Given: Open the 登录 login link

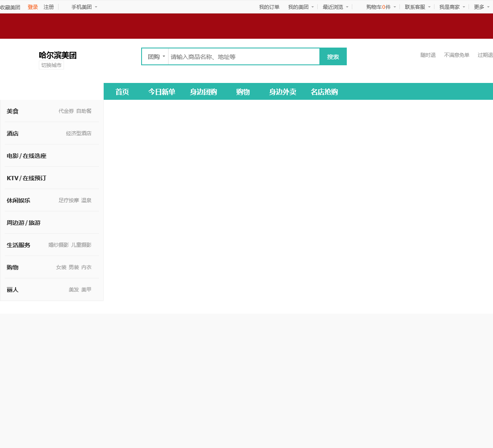Looking at the screenshot, I should 33,7.
